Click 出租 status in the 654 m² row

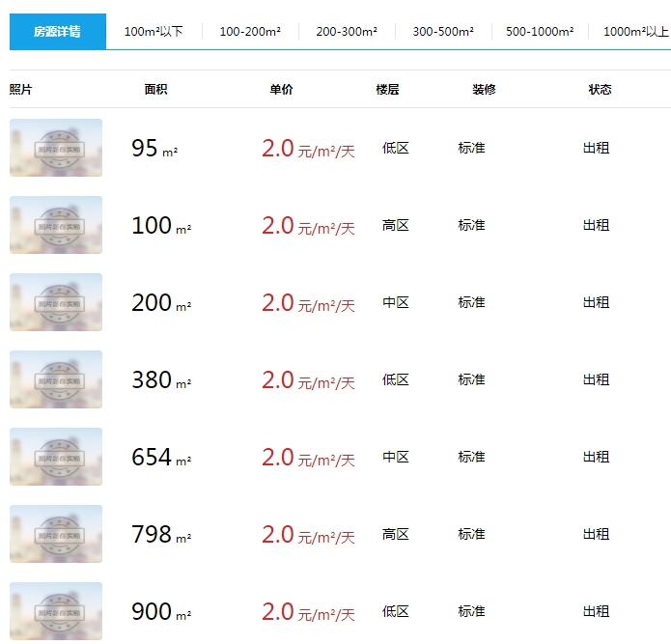tap(596, 457)
